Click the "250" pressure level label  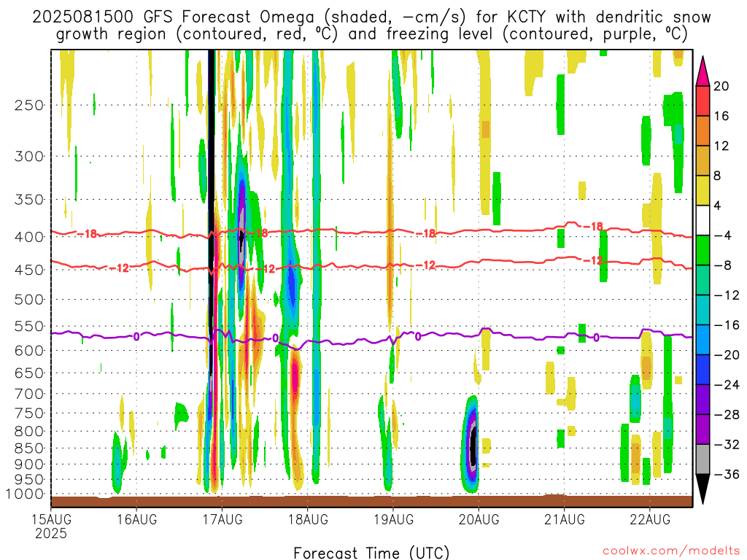pyautogui.click(x=29, y=105)
